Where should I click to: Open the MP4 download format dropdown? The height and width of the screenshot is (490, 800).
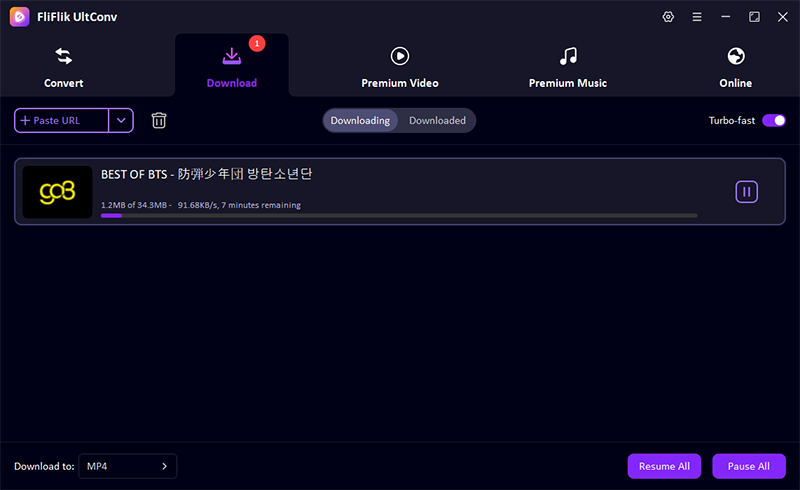coord(128,466)
